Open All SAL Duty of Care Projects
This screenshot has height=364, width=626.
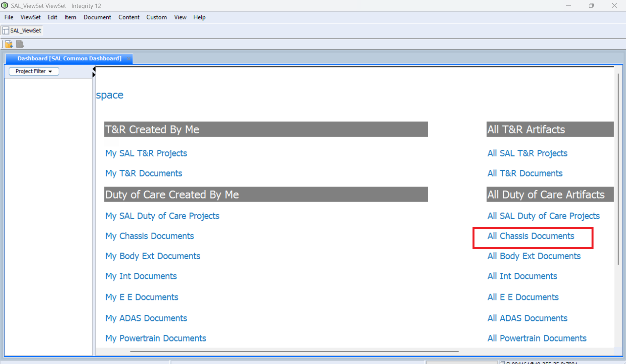[x=543, y=216]
